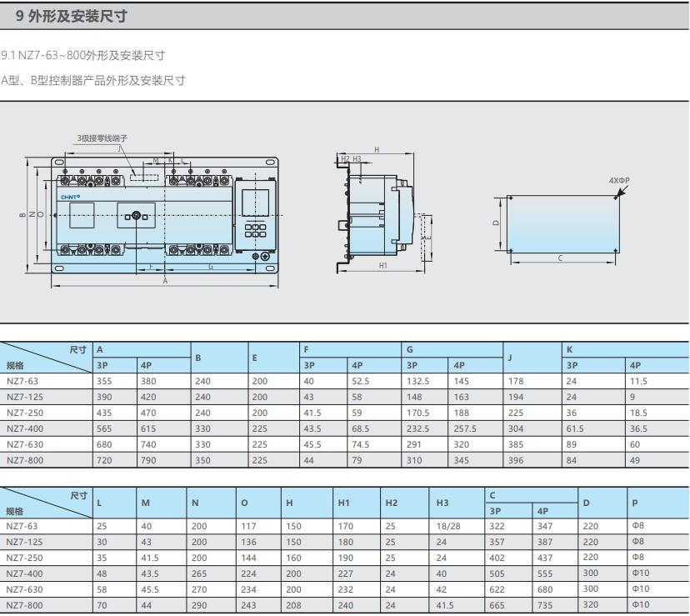Click the "4XΦP" label on the mounting drawing
690x616 pixels.
point(619,181)
